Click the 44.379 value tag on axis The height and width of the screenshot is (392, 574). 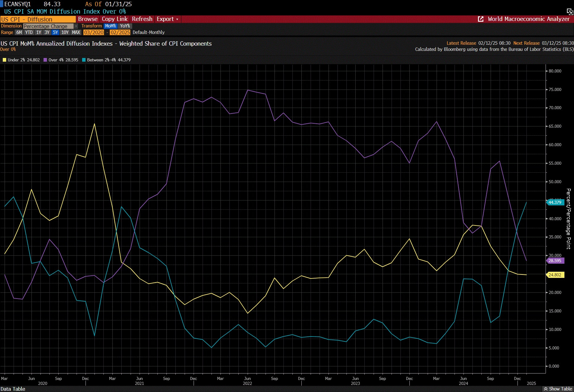pyautogui.click(x=555, y=202)
